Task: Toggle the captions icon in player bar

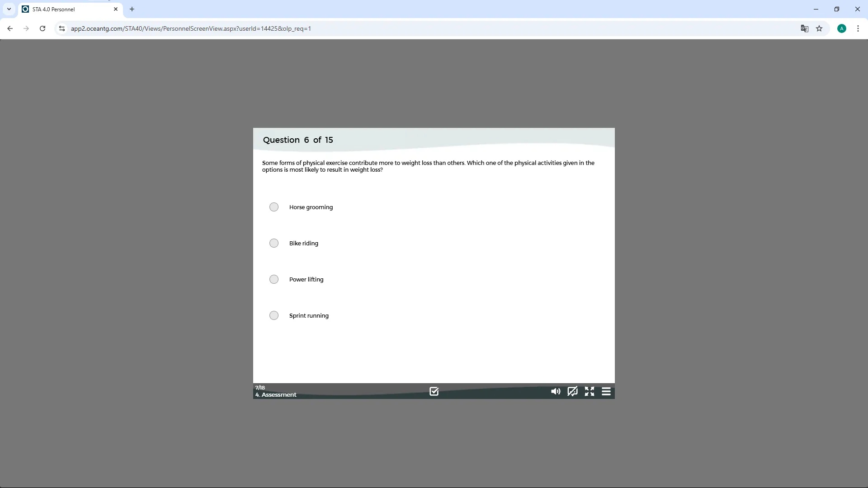Action: coord(572,391)
